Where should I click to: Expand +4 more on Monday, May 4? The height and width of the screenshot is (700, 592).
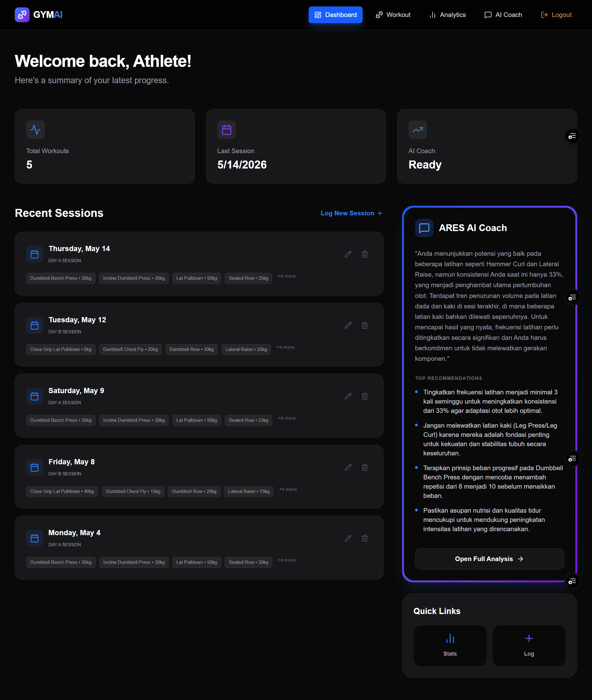[x=287, y=560]
